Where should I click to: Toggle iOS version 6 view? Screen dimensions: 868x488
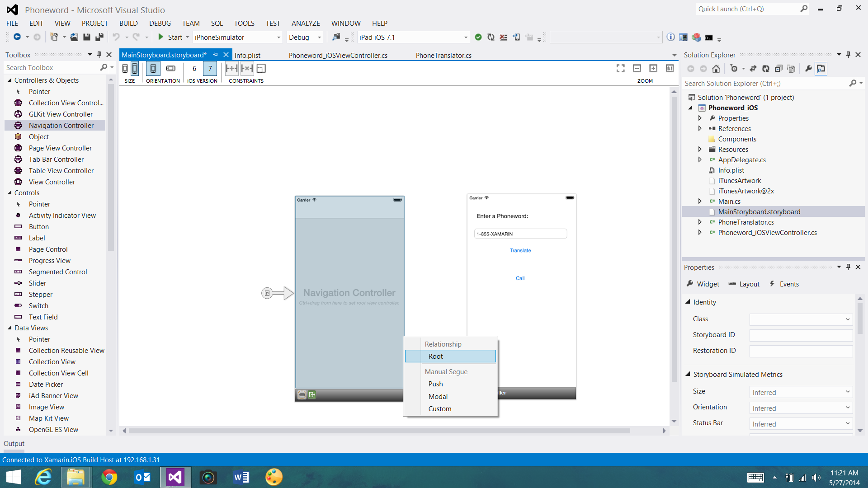[194, 68]
